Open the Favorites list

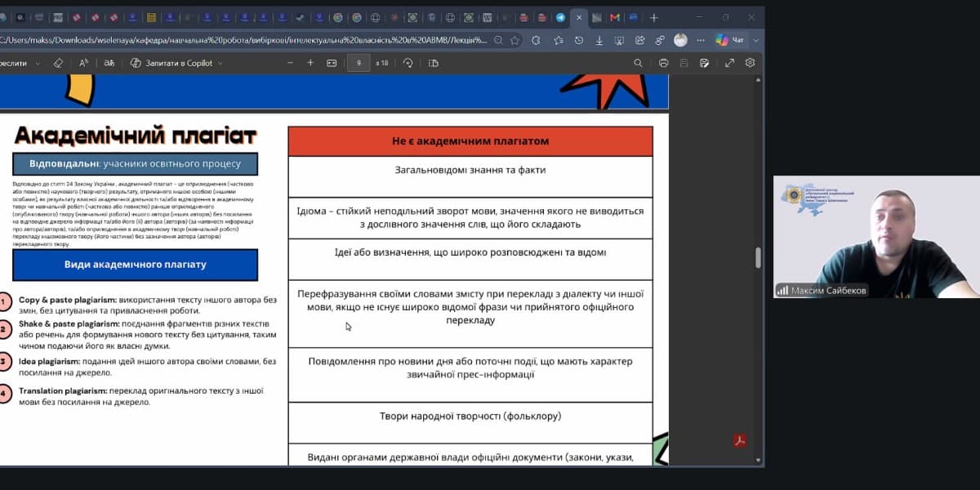click(558, 39)
